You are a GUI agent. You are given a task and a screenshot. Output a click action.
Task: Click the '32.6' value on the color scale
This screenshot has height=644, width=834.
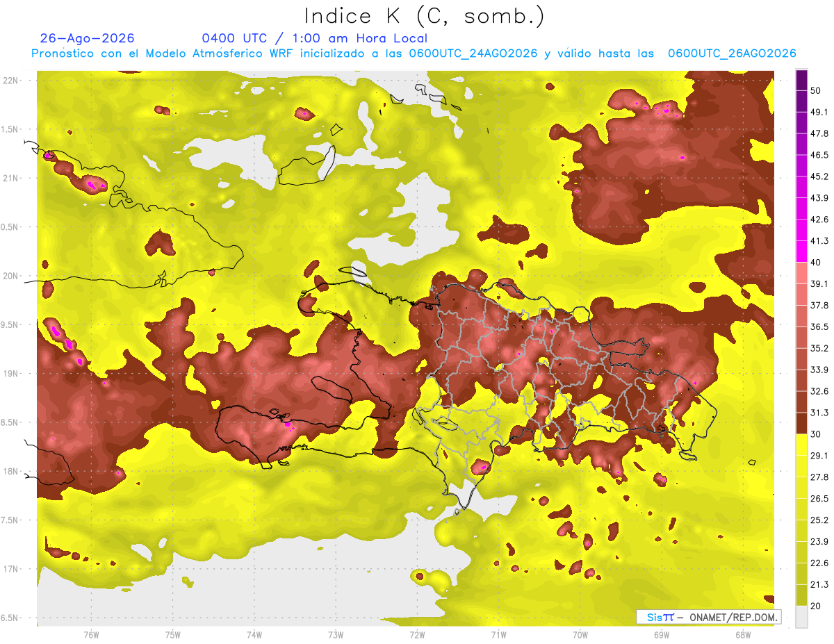[x=819, y=391]
